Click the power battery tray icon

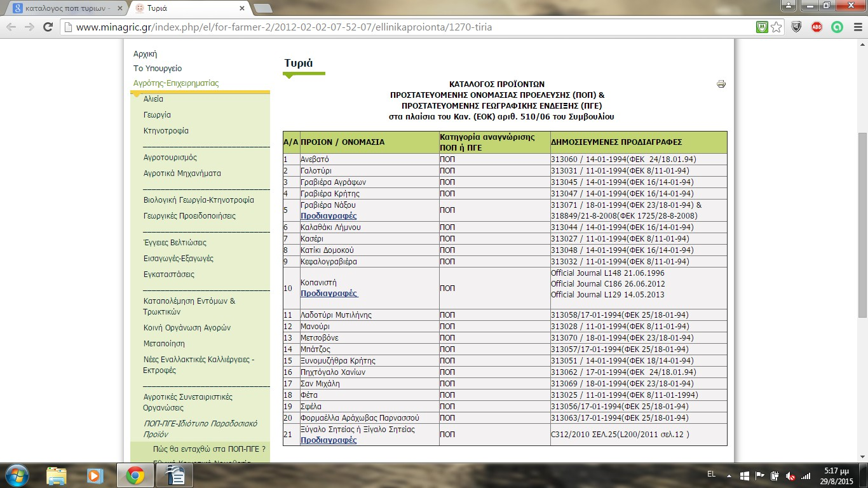775,475
